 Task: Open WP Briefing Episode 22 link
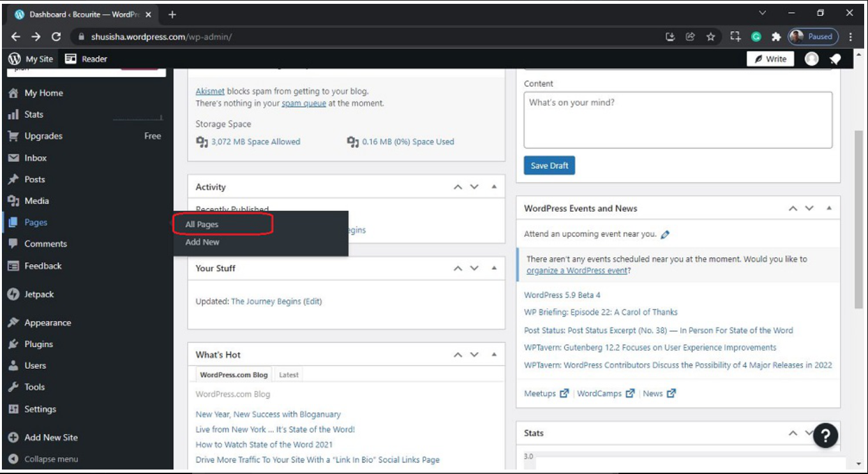[x=601, y=313]
